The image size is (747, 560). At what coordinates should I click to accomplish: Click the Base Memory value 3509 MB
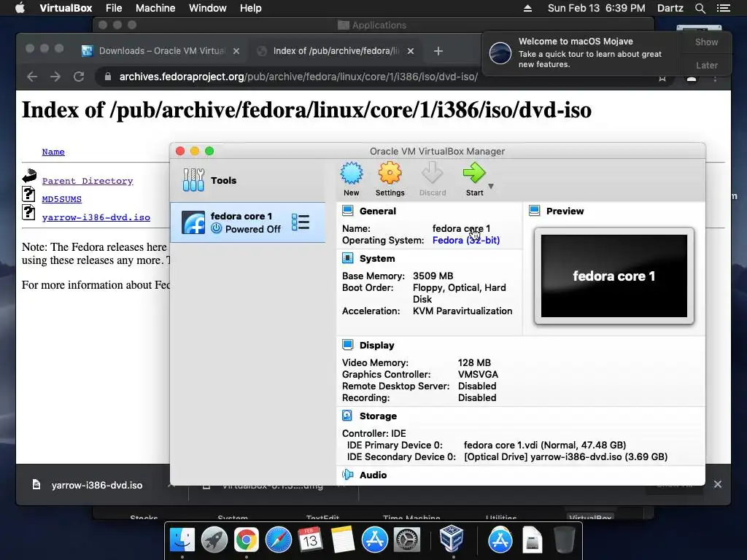(433, 276)
